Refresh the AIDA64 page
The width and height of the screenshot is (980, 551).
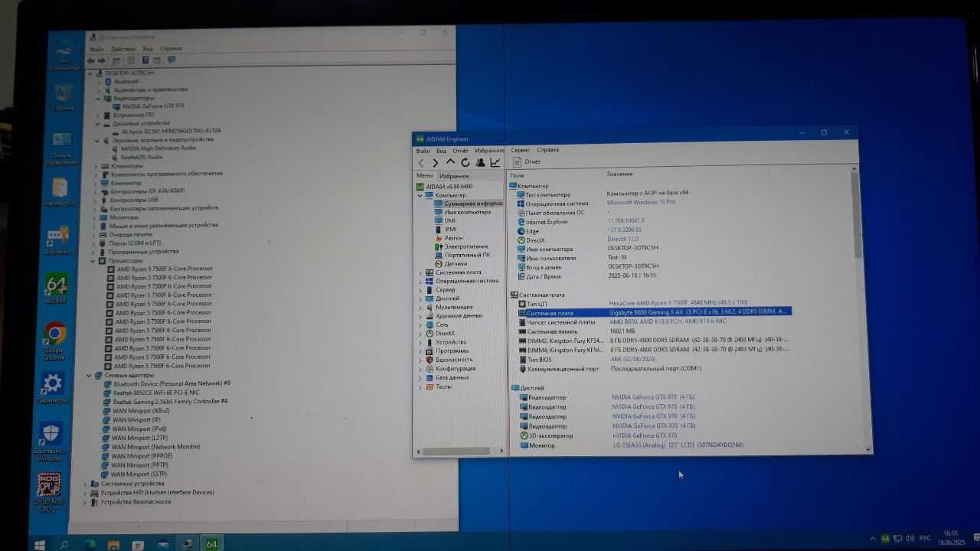465,162
